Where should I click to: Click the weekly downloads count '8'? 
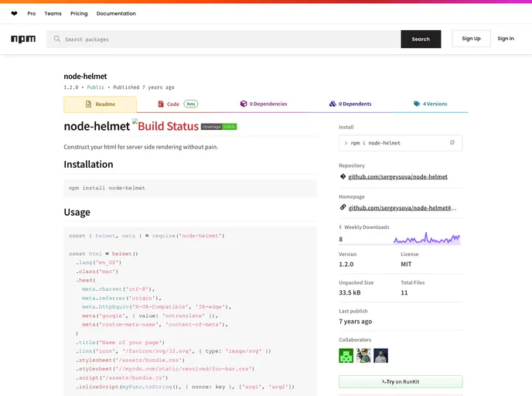pyautogui.click(x=341, y=239)
